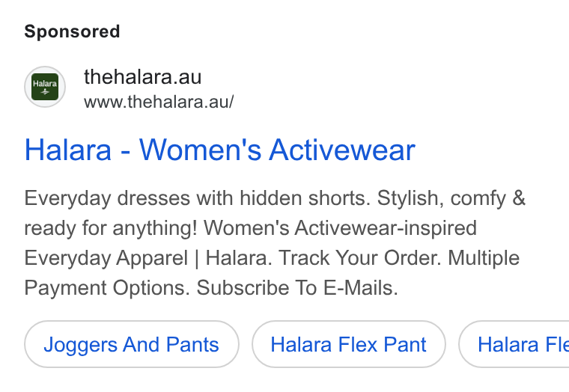The image size is (569, 392).
Task: Click the "Everyday Apparel" phrase in description
Action: pos(106,258)
